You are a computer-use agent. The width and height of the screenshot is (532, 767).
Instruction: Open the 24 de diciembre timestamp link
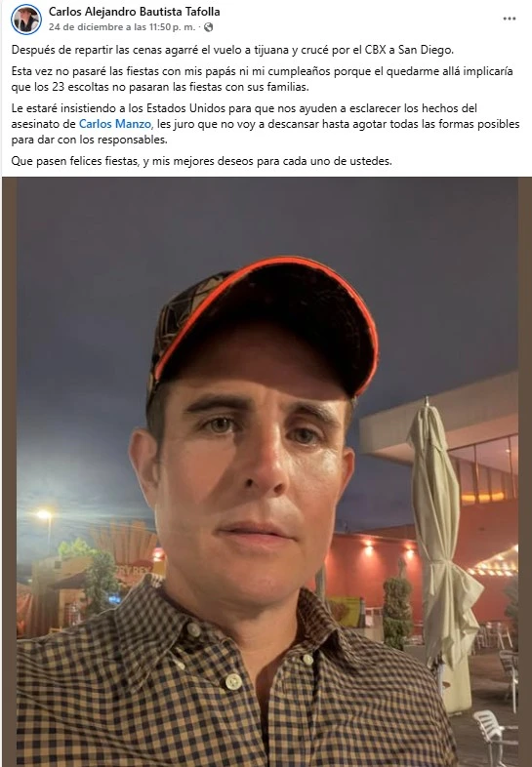122,27
